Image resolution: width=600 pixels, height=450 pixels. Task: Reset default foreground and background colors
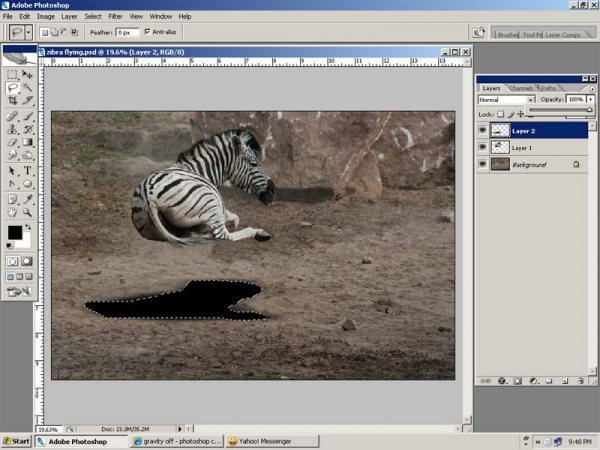tap(9, 246)
